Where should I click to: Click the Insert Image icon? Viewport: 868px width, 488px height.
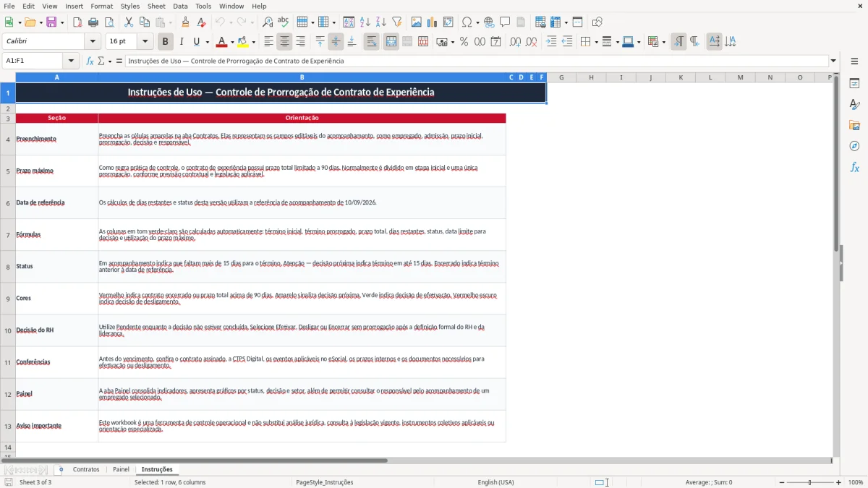(x=416, y=22)
